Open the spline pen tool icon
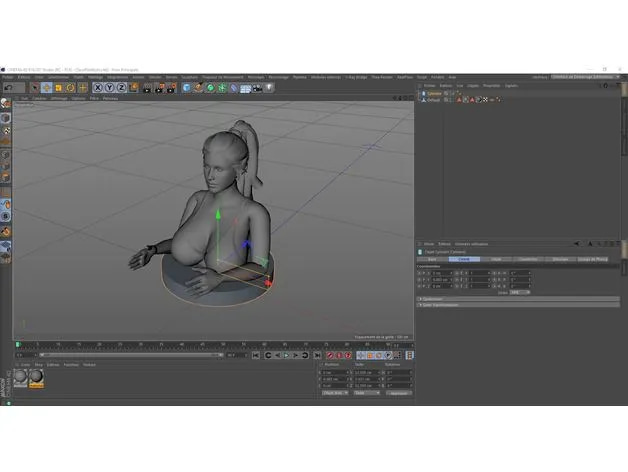The height and width of the screenshot is (472, 628). click(x=199, y=88)
